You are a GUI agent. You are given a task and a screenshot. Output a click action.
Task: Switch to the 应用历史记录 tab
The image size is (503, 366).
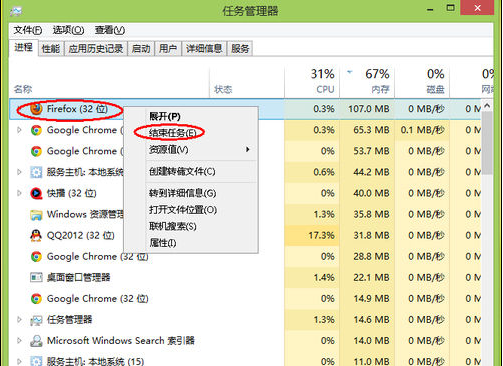tap(96, 49)
